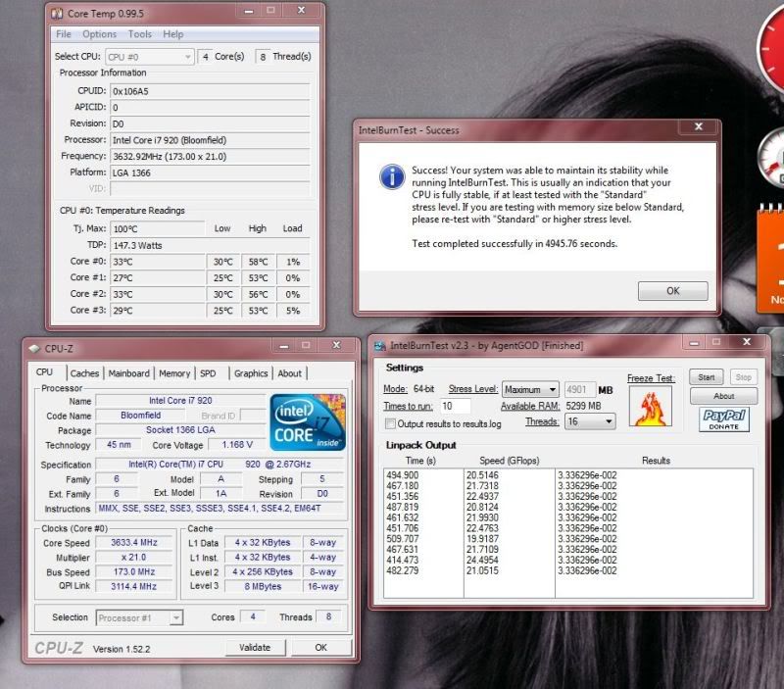Click the Core #0 High value 58°C
This screenshot has width=784, height=689.
[259, 262]
